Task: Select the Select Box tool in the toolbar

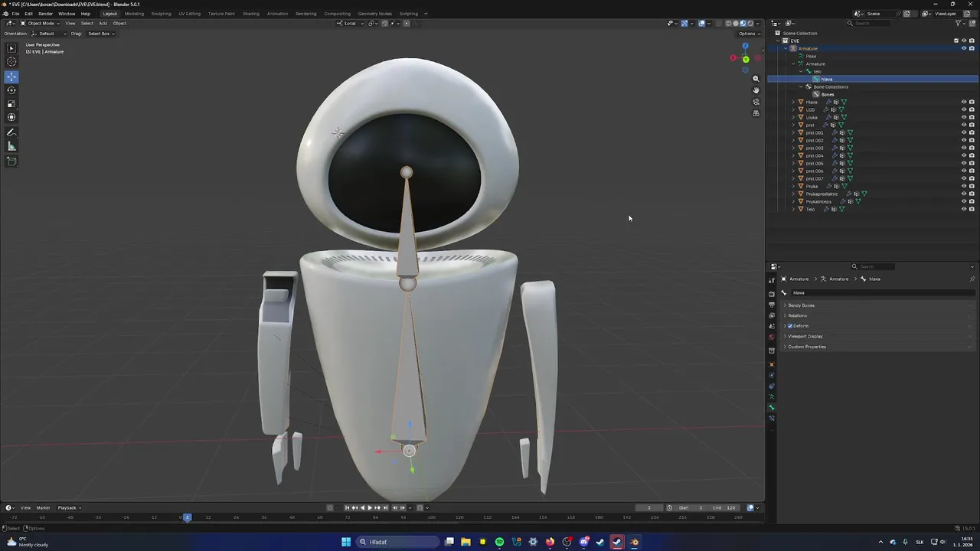Action: point(11,48)
